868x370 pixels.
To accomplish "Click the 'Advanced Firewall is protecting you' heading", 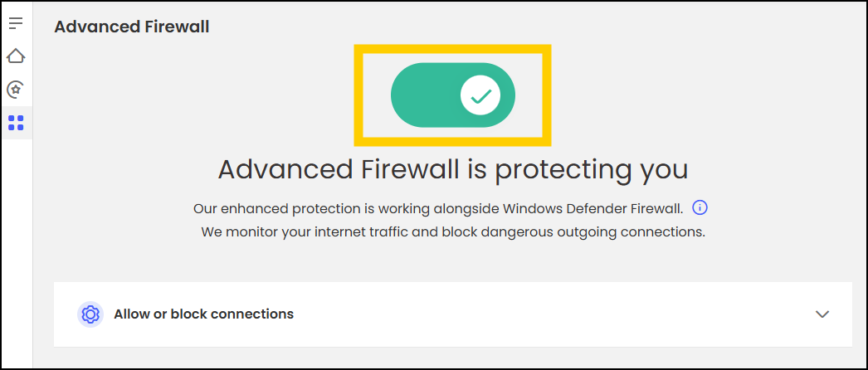I will 452,169.
